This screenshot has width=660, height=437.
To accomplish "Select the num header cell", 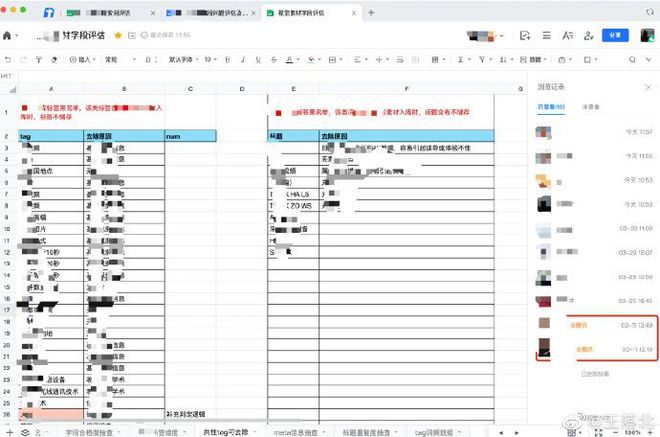I will [x=190, y=135].
